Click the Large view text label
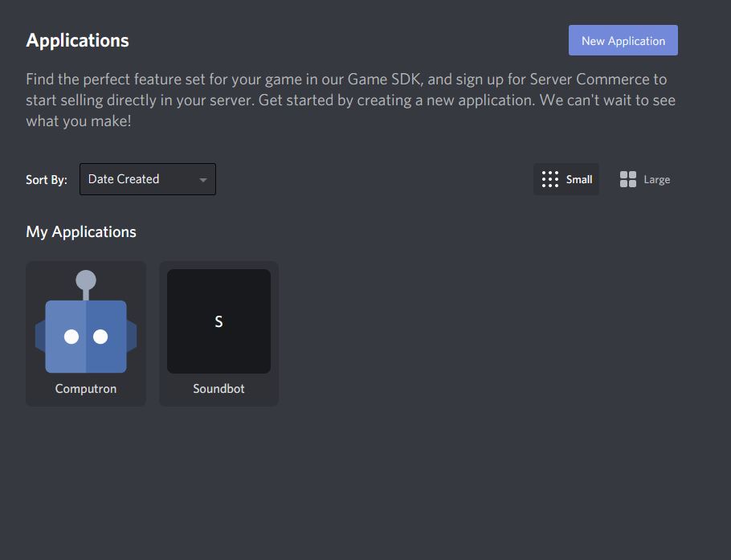Viewport: 731px width, 560px height. pyautogui.click(x=656, y=179)
